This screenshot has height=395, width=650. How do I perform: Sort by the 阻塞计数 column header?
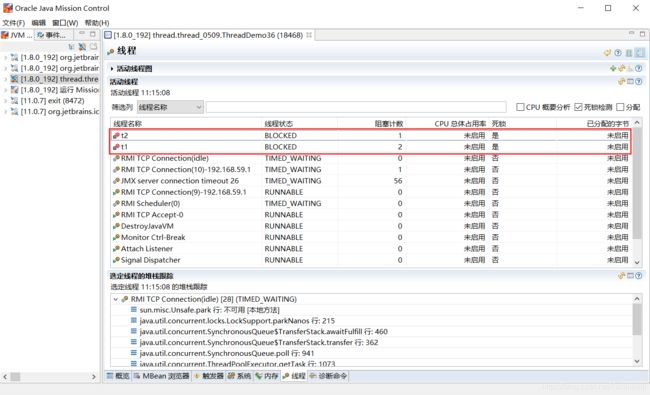coord(371,124)
